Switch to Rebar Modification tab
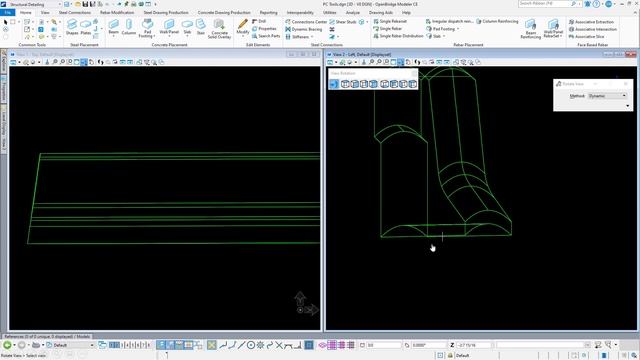 coord(117,13)
